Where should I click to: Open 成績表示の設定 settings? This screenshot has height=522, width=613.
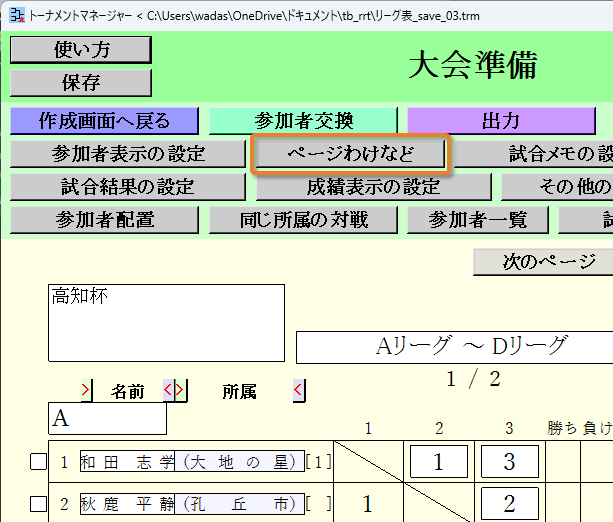tap(373, 187)
